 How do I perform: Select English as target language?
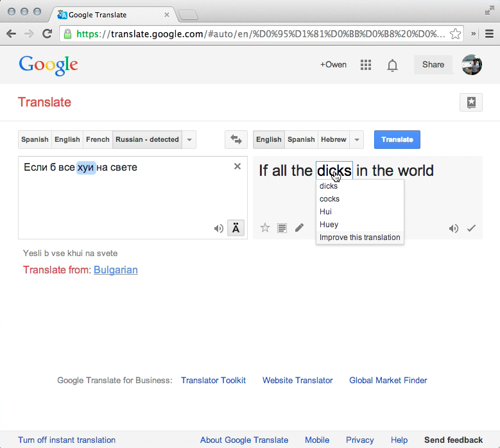click(269, 139)
